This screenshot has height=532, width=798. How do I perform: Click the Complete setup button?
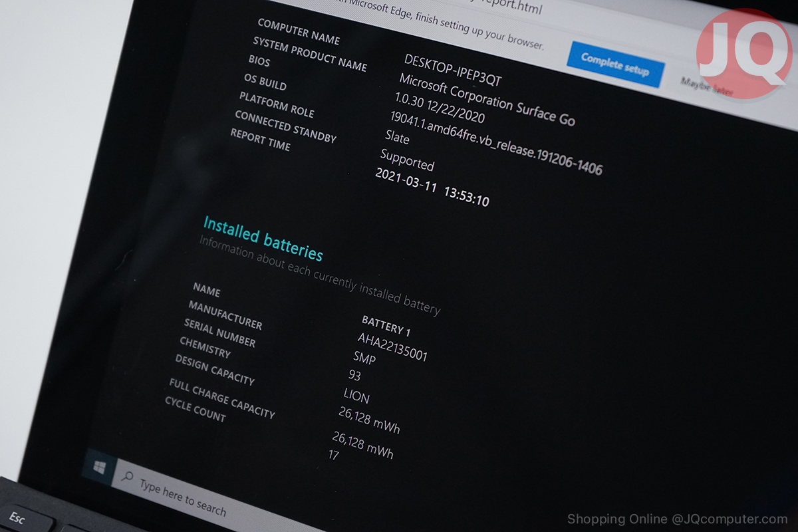[x=615, y=65]
